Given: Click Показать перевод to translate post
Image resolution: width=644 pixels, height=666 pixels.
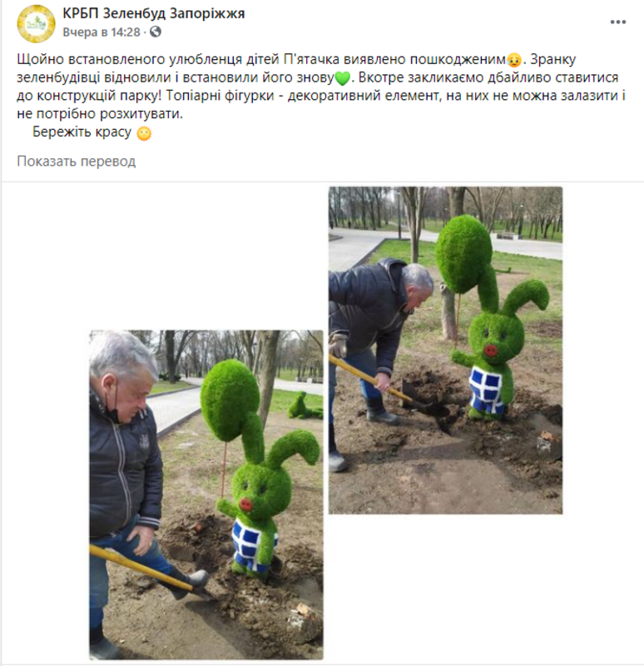Looking at the screenshot, I should (x=77, y=162).
